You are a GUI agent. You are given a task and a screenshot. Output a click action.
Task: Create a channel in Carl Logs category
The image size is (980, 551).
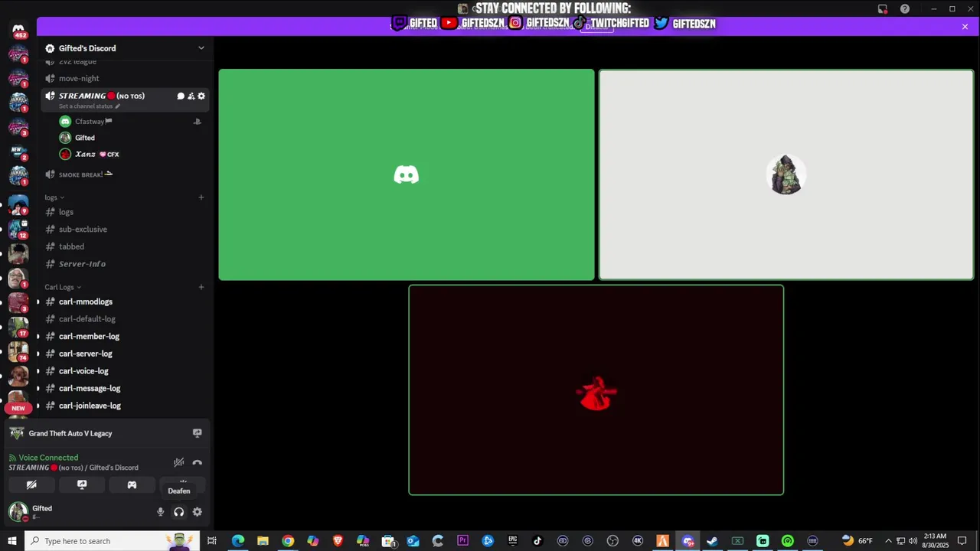[201, 287]
